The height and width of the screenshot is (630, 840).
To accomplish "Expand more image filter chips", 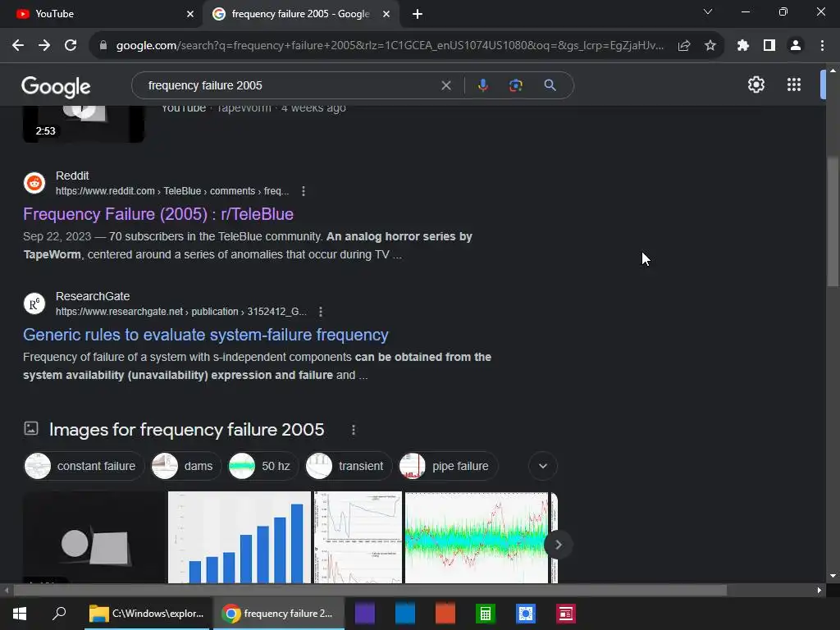I will click(543, 466).
